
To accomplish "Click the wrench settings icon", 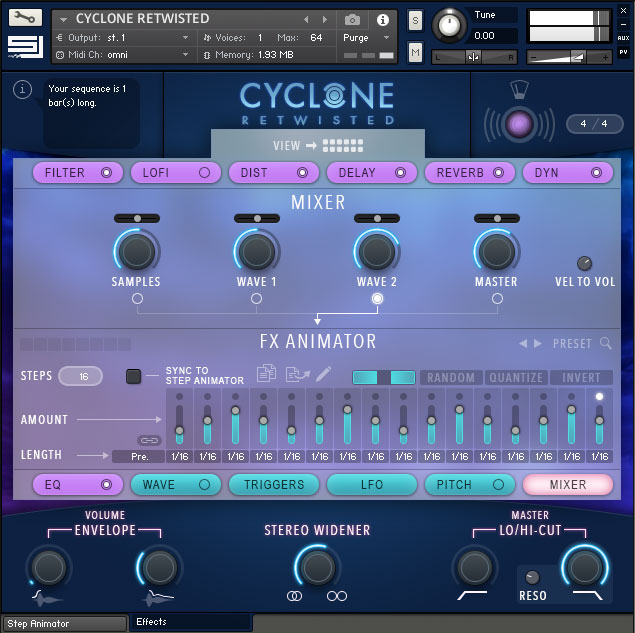I will [x=26, y=18].
